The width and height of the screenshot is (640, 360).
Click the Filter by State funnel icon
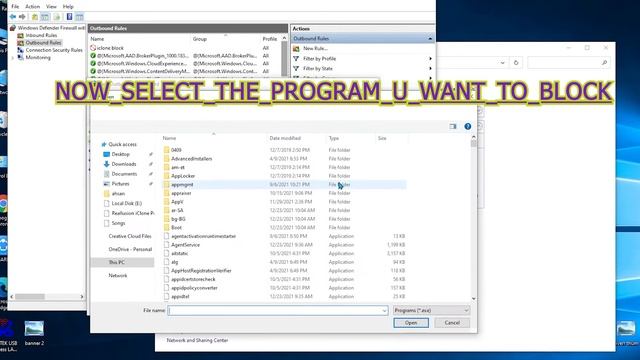[296, 69]
